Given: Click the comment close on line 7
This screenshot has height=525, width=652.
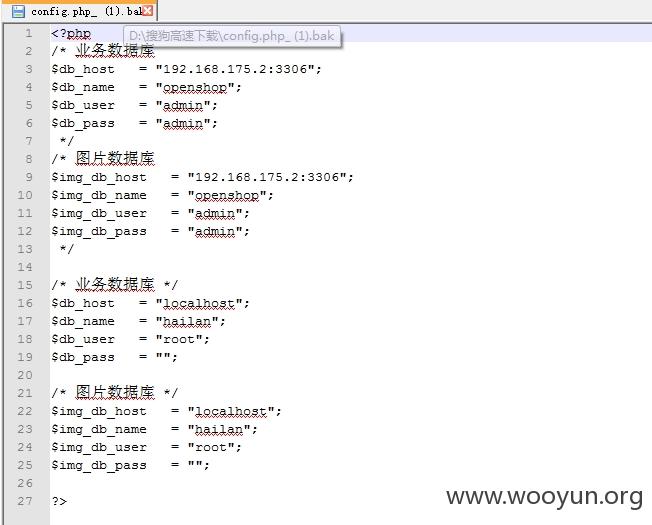Looking at the screenshot, I should [67, 141].
